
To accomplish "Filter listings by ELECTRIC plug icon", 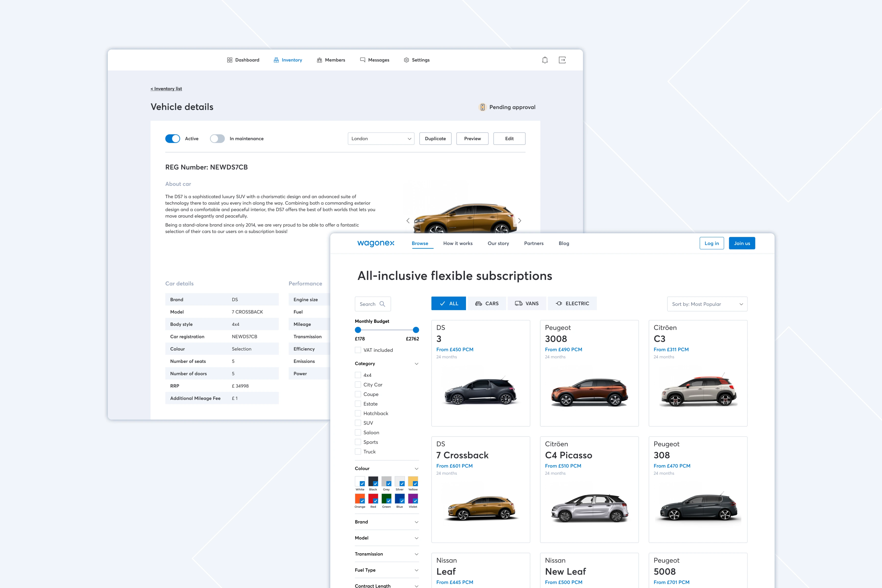I will [x=559, y=303].
